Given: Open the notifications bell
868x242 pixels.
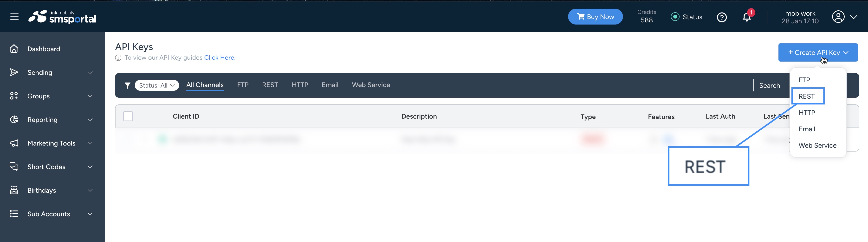Looking at the screenshot, I should (x=746, y=18).
